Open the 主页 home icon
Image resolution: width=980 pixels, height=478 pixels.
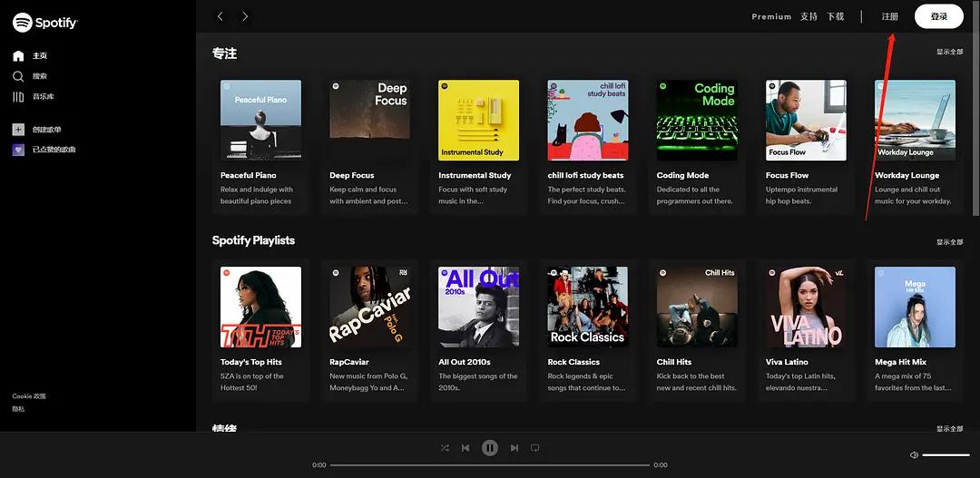tap(18, 55)
